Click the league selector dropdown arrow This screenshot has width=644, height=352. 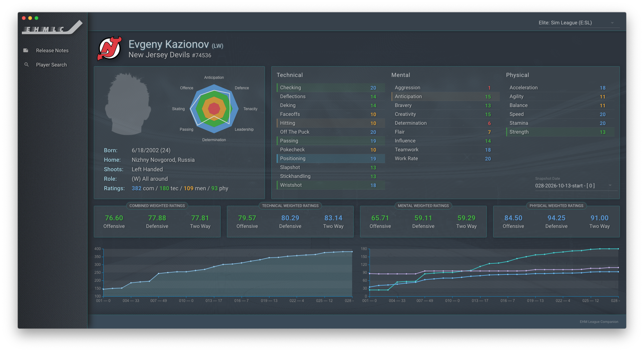pyautogui.click(x=612, y=23)
